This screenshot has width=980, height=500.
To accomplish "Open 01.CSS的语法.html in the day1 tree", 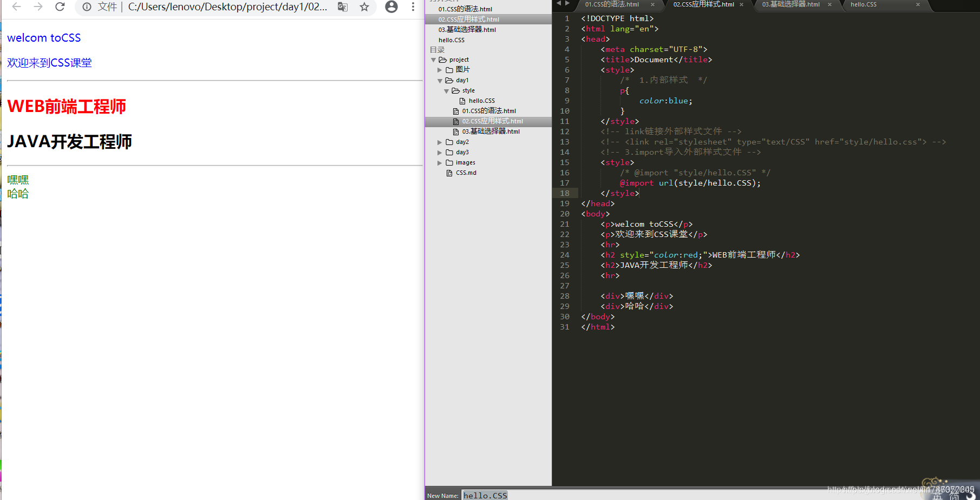I will 489,111.
